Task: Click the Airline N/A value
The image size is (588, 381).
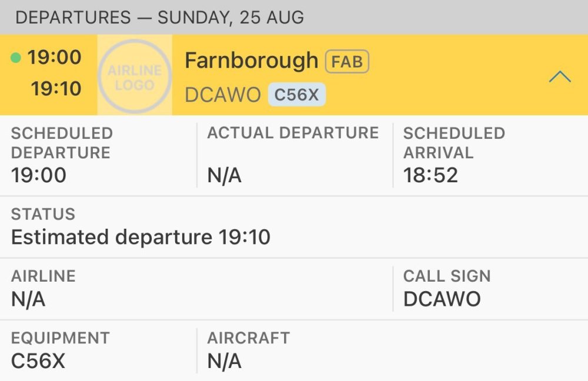Action: click(28, 299)
